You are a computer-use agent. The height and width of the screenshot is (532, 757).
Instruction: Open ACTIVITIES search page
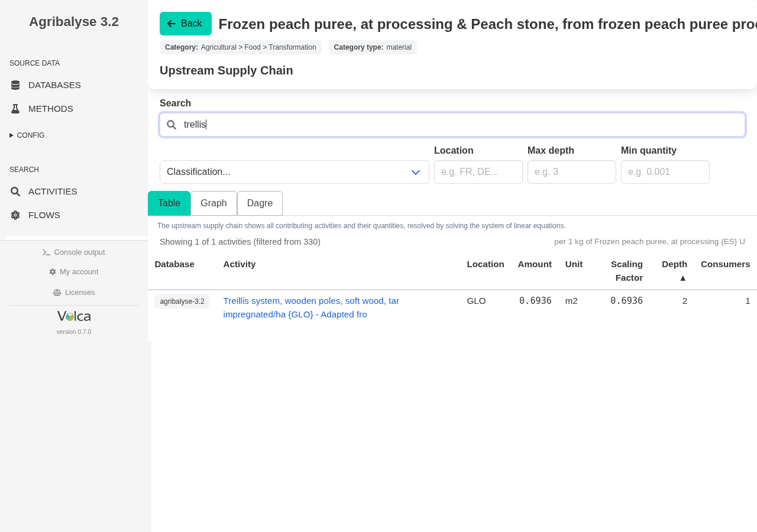[53, 192]
